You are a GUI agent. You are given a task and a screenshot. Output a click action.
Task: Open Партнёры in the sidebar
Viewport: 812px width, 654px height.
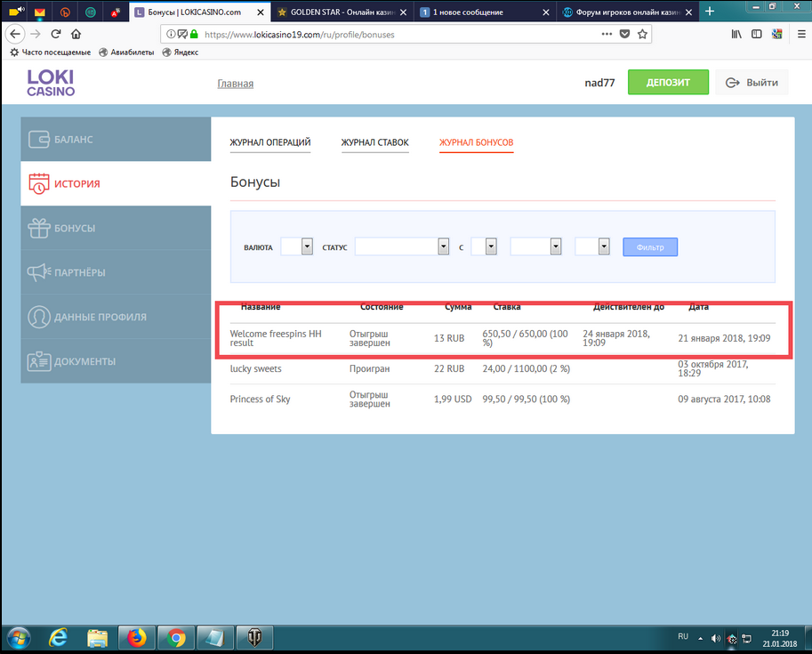tap(116, 272)
